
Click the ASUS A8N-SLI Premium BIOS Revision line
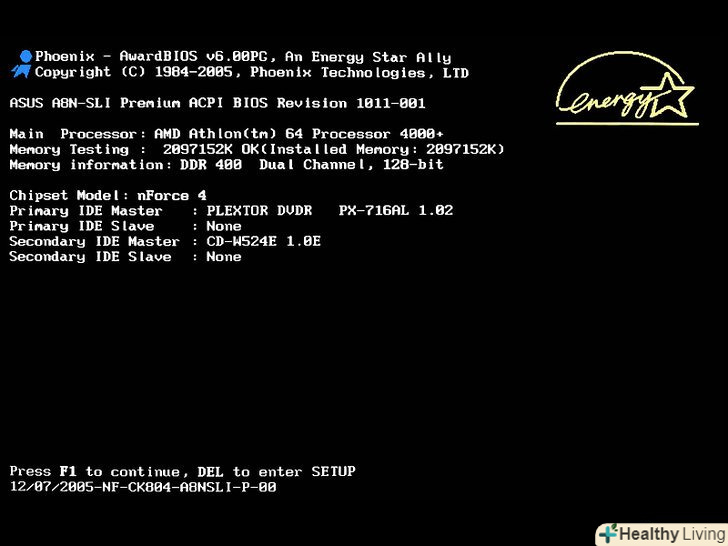pyautogui.click(x=217, y=103)
